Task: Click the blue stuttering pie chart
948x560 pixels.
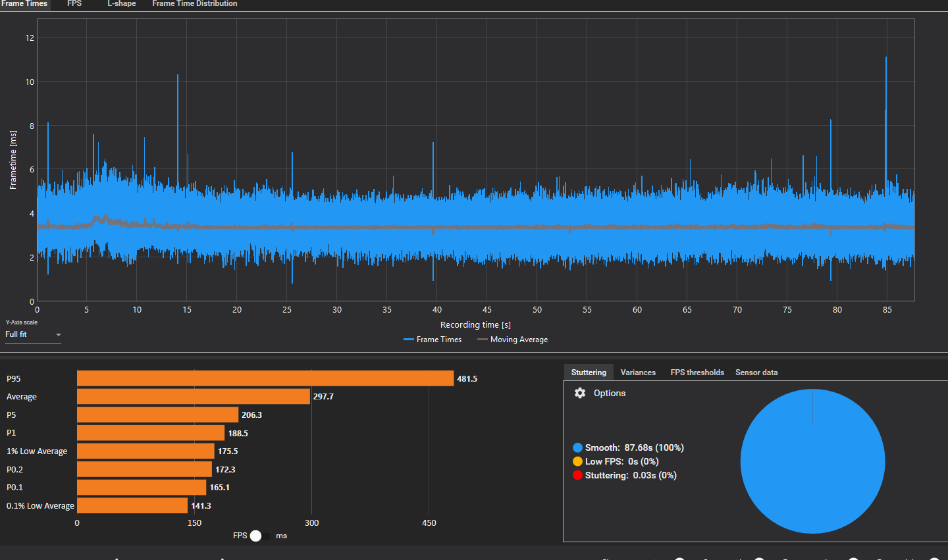Action: coord(812,461)
